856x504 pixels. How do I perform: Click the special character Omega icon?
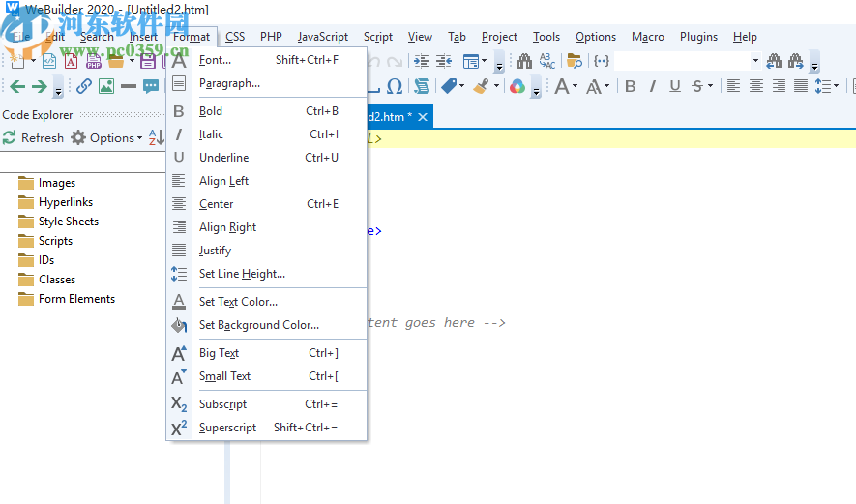pos(395,86)
